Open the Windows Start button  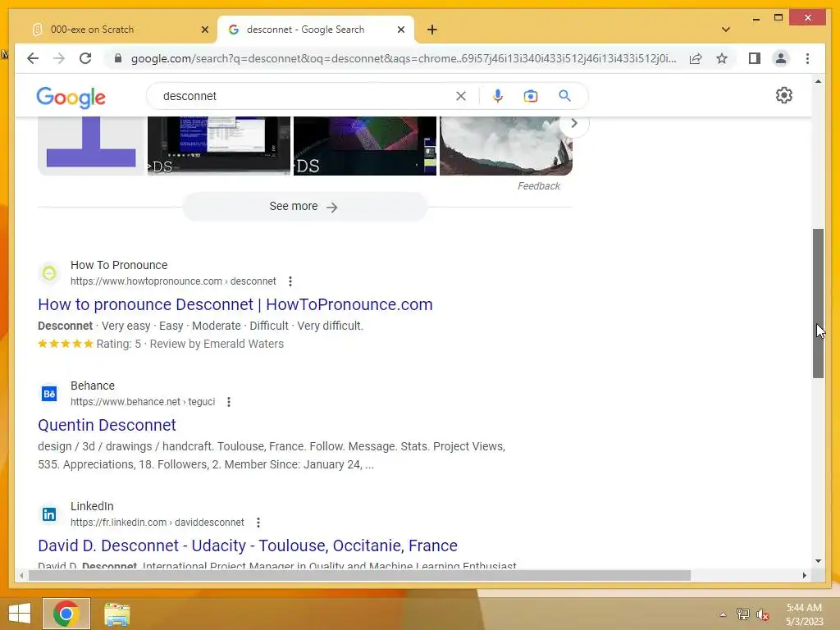click(20, 614)
